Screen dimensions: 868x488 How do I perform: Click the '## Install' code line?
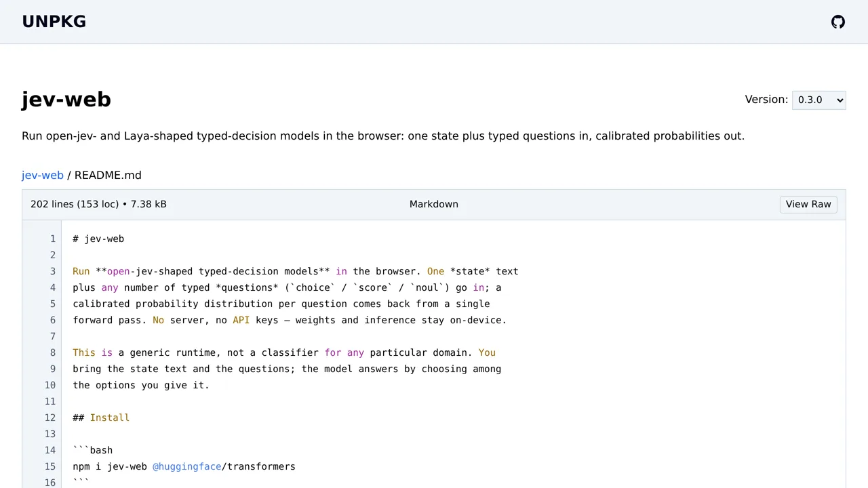(x=101, y=418)
